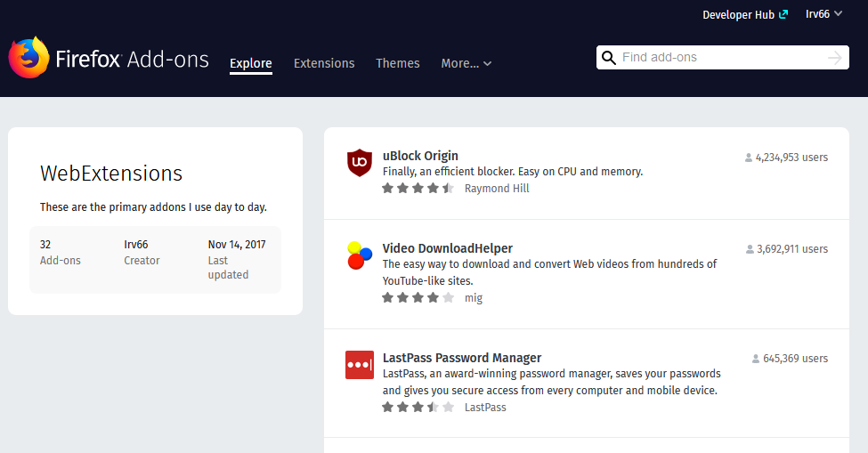Focus the Find add-ons search field

[x=722, y=58]
